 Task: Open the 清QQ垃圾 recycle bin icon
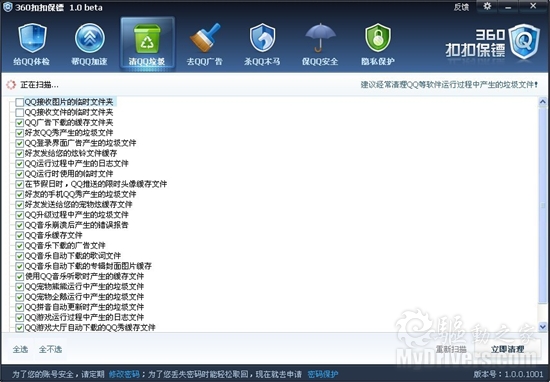point(147,39)
